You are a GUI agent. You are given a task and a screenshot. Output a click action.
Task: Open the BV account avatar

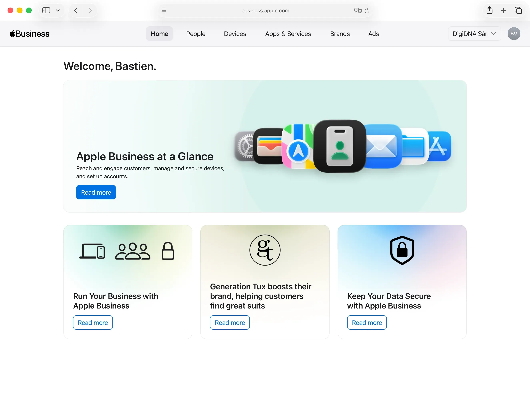(514, 34)
